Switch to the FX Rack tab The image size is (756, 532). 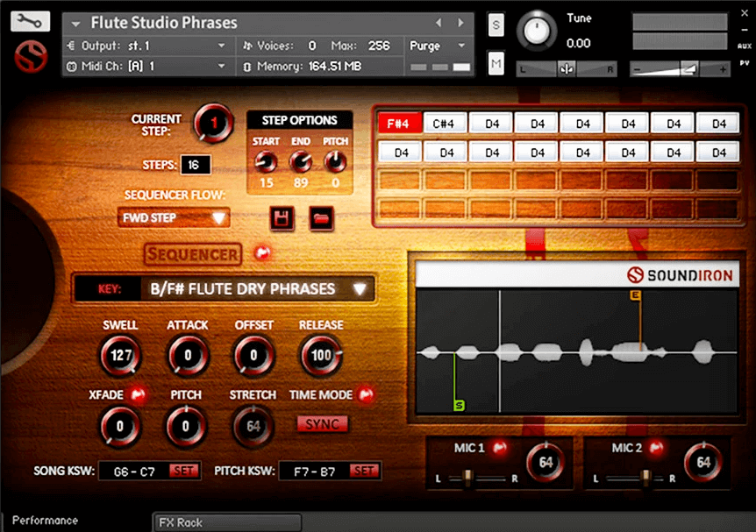226,522
